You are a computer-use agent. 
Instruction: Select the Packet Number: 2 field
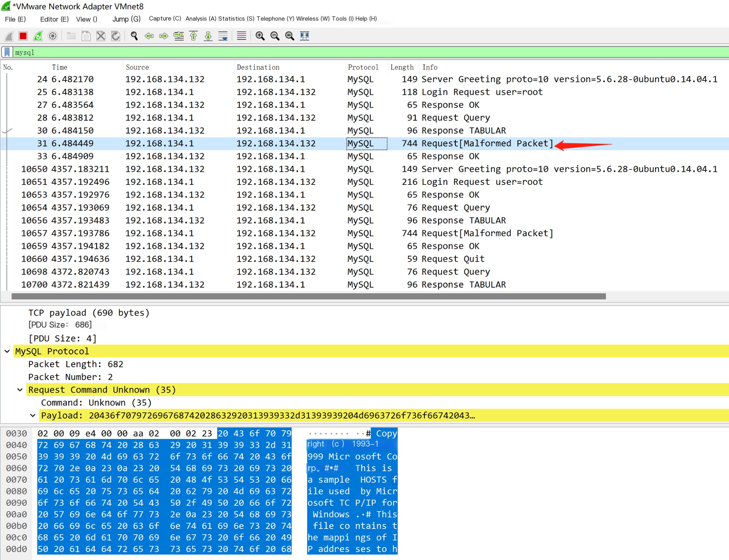point(70,377)
